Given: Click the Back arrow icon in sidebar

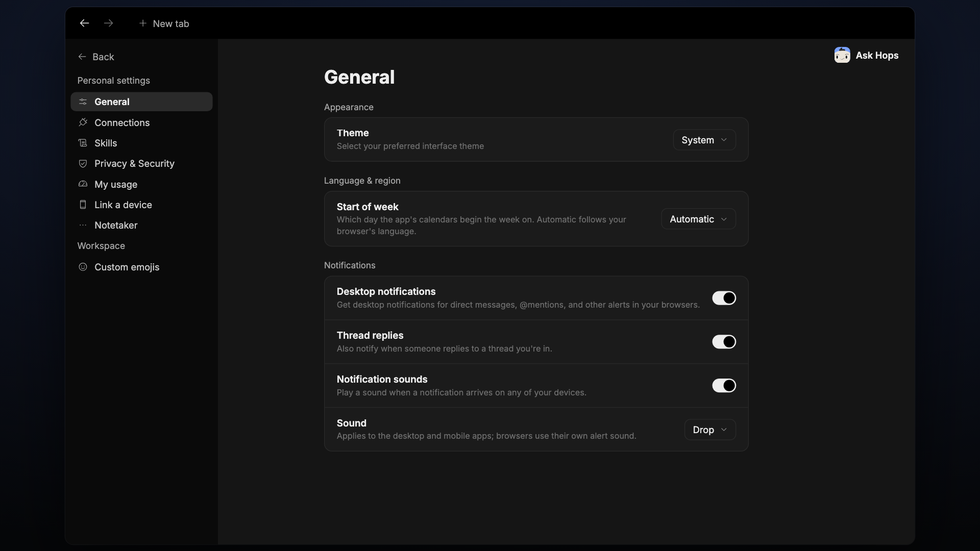Looking at the screenshot, I should [82, 57].
